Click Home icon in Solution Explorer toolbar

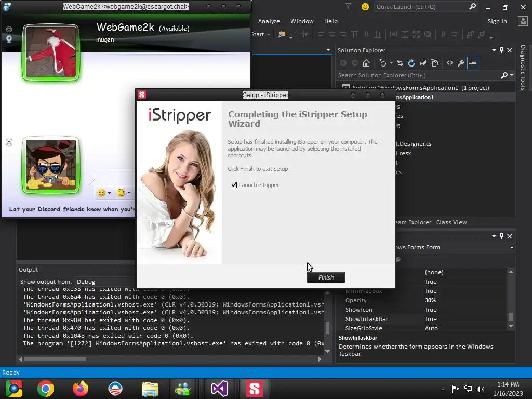click(x=366, y=63)
